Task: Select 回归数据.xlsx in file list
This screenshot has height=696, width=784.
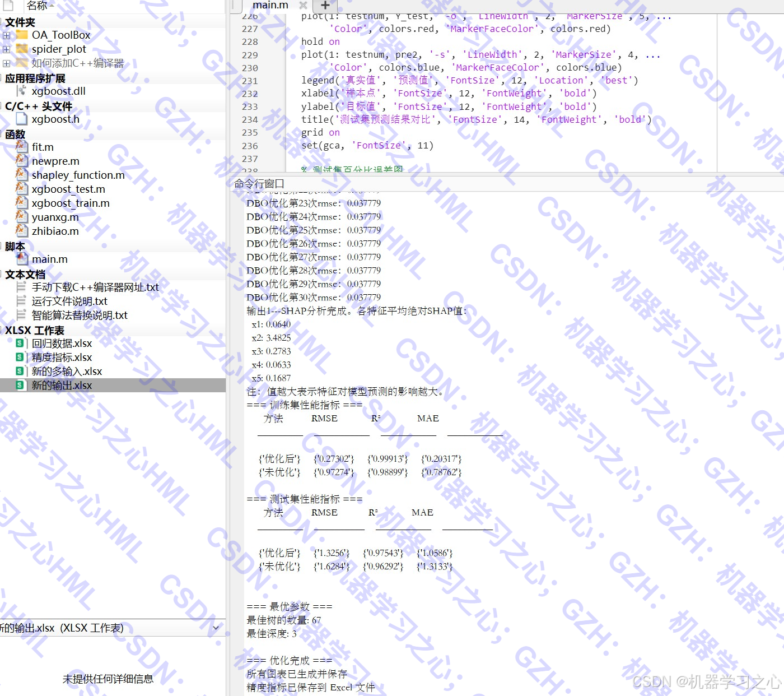Action: tap(62, 343)
